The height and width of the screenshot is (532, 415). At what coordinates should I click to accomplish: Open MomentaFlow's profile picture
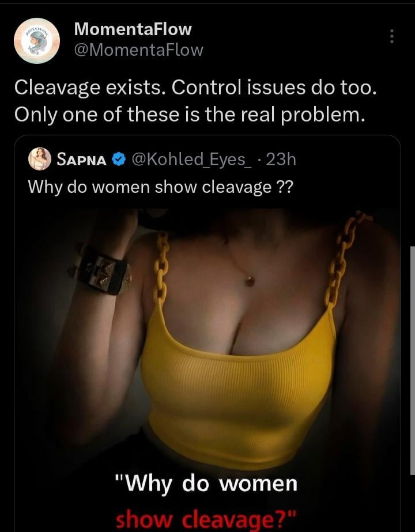click(x=37, y=40)
